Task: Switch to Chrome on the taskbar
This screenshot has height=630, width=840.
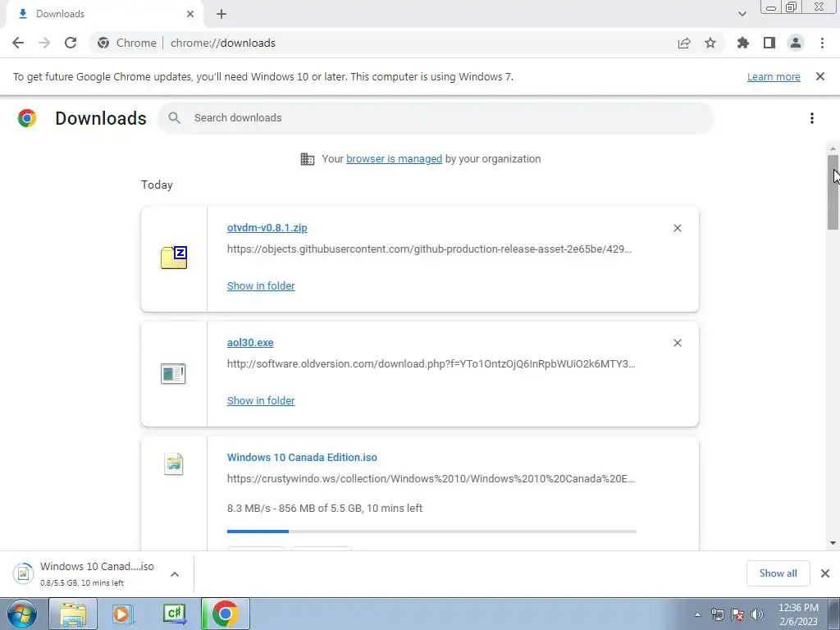Action: pyautogui.click(x=225, y=614)
